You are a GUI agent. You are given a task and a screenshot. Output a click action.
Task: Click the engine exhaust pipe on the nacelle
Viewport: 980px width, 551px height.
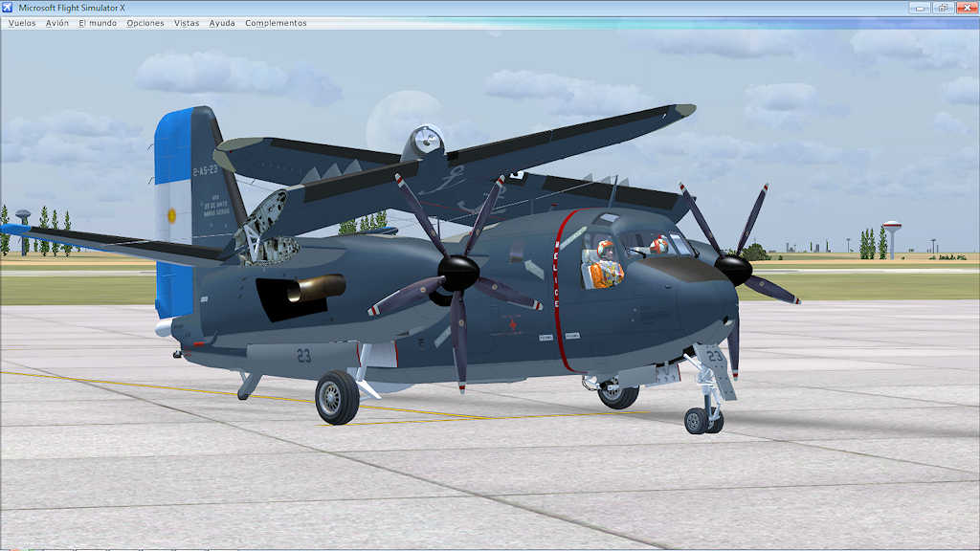point(316,286)
